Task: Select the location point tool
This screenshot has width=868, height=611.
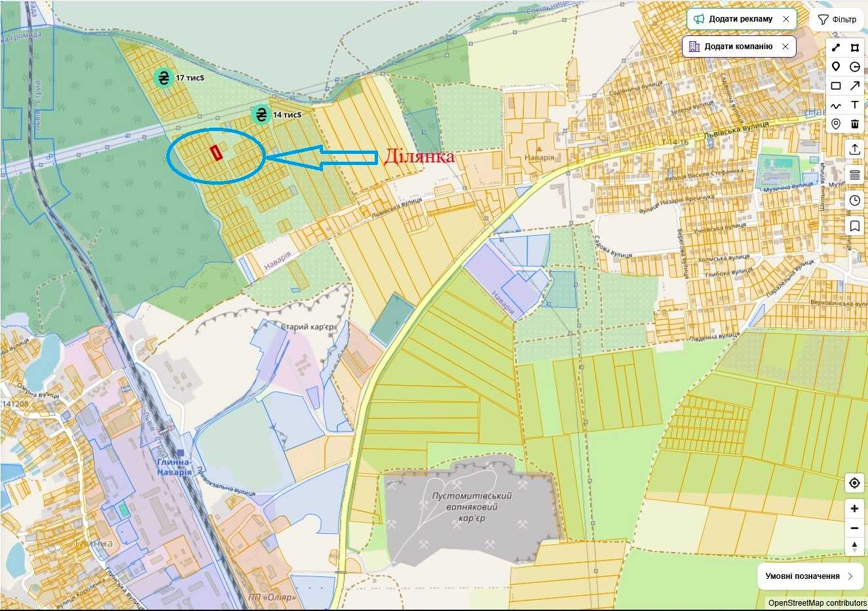Action: pyautogui.click(x=836, y=124)
